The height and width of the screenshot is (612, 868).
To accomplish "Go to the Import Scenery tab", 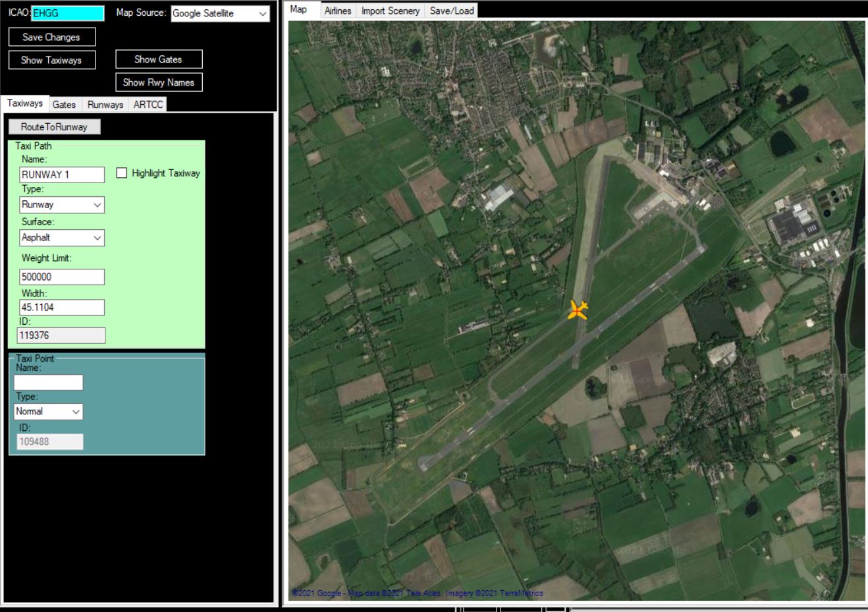I will (x=390, y=11).
